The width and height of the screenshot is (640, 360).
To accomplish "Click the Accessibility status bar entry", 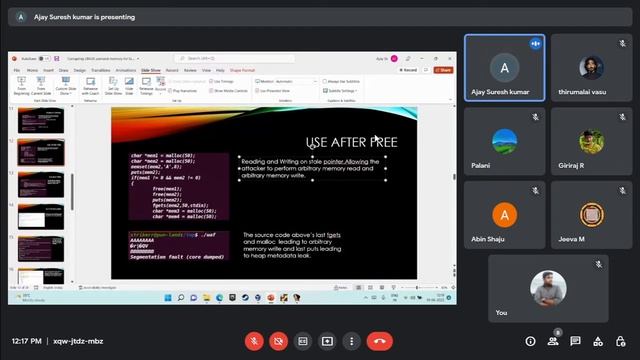I will 97,288.
